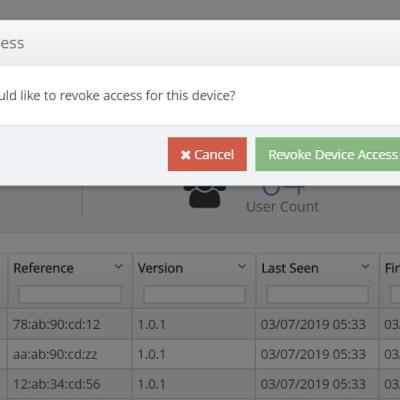Click the Cancel button
400x400 pixels.
(x=207, y=154)
